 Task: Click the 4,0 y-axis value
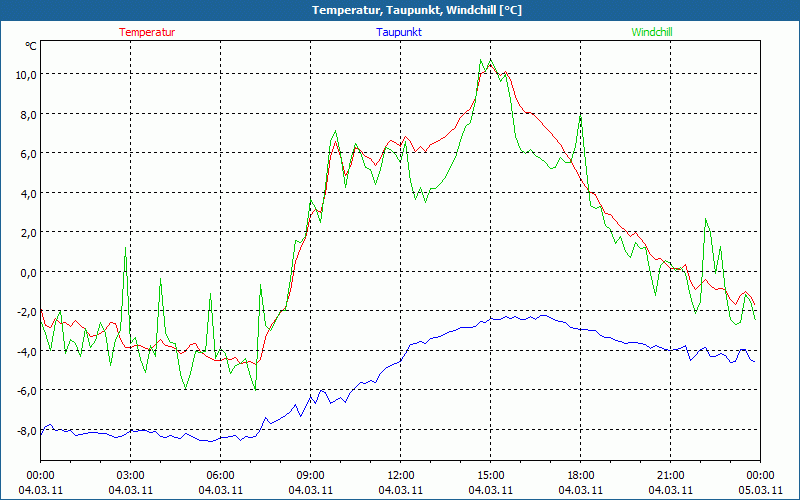click(x=29, y=193)
